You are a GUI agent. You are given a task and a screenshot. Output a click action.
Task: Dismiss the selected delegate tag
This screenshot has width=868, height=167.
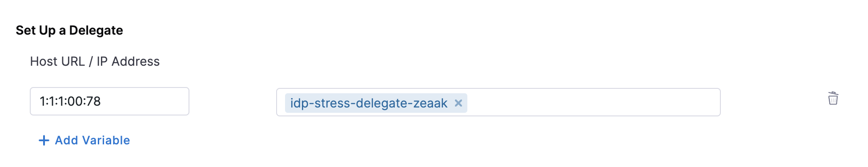[x=458, y=103]
